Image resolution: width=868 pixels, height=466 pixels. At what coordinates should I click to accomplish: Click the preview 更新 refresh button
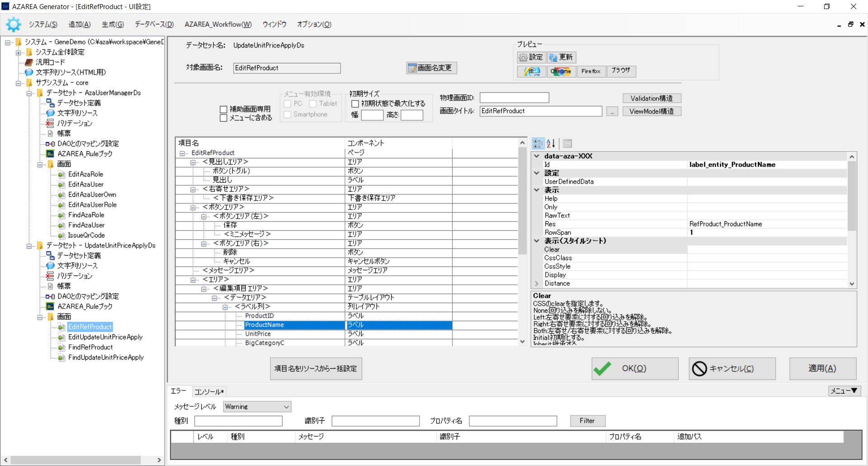coord(561,57)
